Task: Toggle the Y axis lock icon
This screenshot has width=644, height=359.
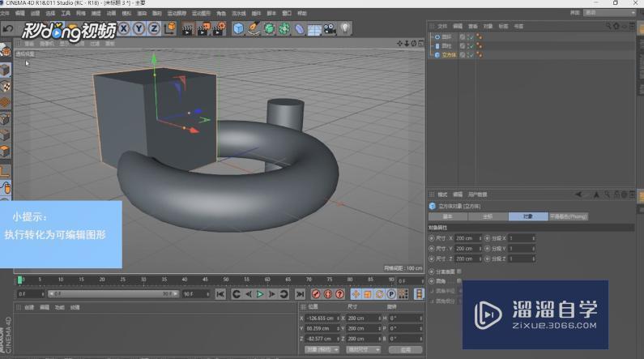Action: [139, 28]
